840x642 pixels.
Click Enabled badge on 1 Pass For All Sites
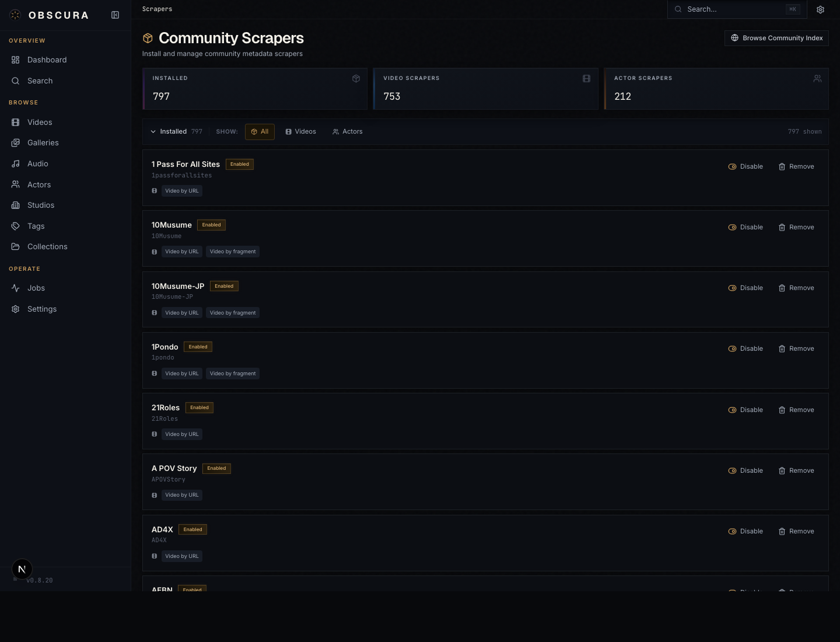240,164
